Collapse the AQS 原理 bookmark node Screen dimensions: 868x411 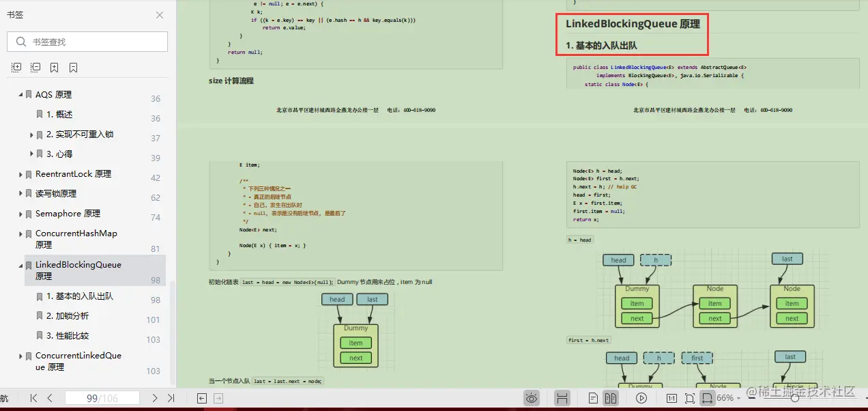tap(21, 95)
